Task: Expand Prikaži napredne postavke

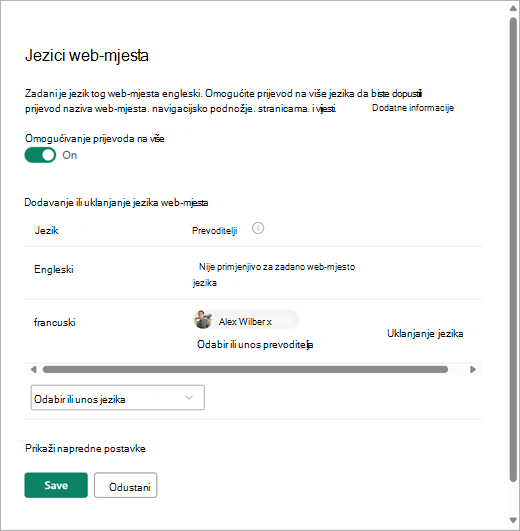Action: pos(85,448)
